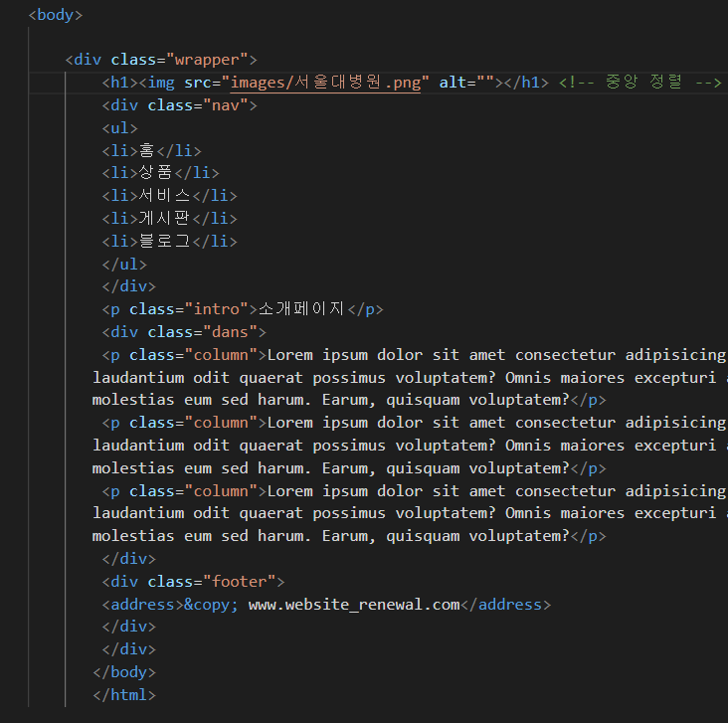Click the 소개페이지 paragraph text
This screenshot has width=728, height=723.
click(x=301, y=309)
